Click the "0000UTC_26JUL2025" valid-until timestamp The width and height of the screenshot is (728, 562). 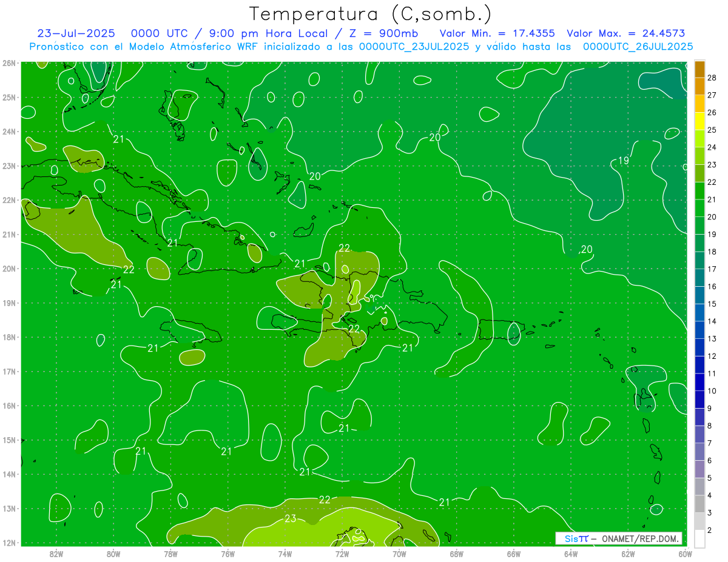click(638, 46)
